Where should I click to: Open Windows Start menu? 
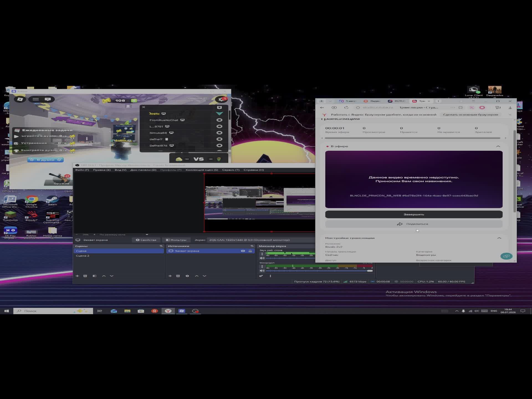pos(7,311)
